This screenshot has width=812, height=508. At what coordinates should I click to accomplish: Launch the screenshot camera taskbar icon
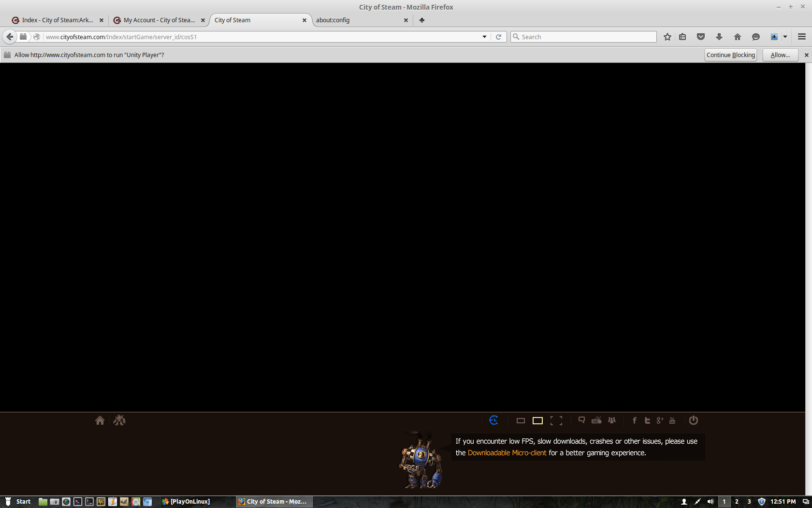click(55, 502)
